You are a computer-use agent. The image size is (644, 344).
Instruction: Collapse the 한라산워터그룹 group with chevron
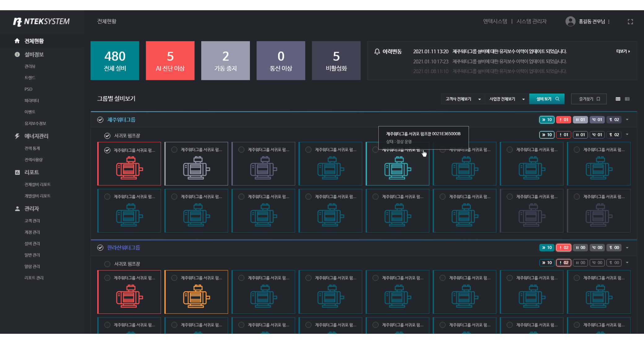627,248
